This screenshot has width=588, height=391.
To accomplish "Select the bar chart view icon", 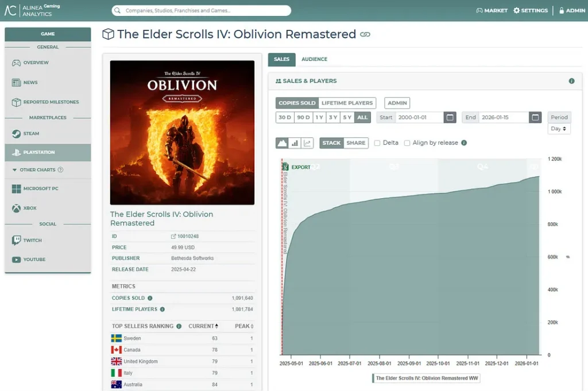I will [x=295, y=143].
